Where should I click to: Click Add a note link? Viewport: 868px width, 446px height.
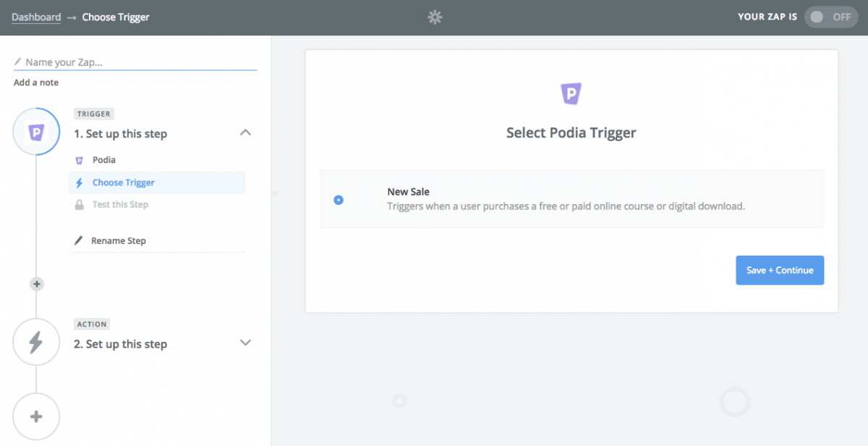(x=36, y=83)
